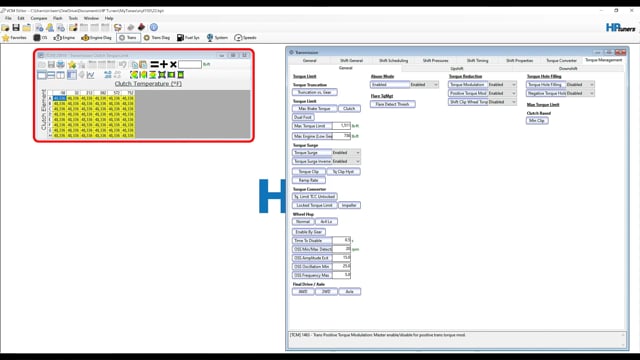Select the Downshift sub-tab

568,69
